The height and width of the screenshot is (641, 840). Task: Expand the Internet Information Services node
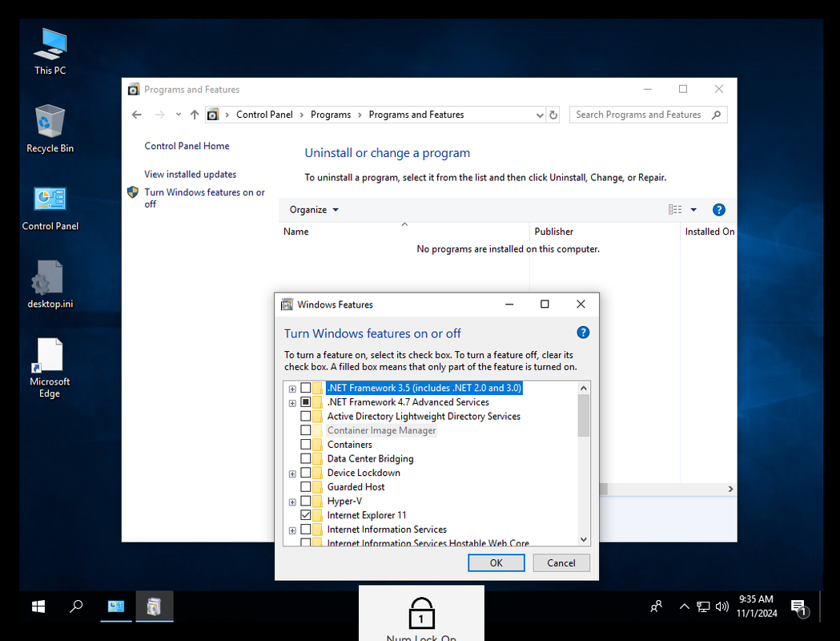[292, 530]
